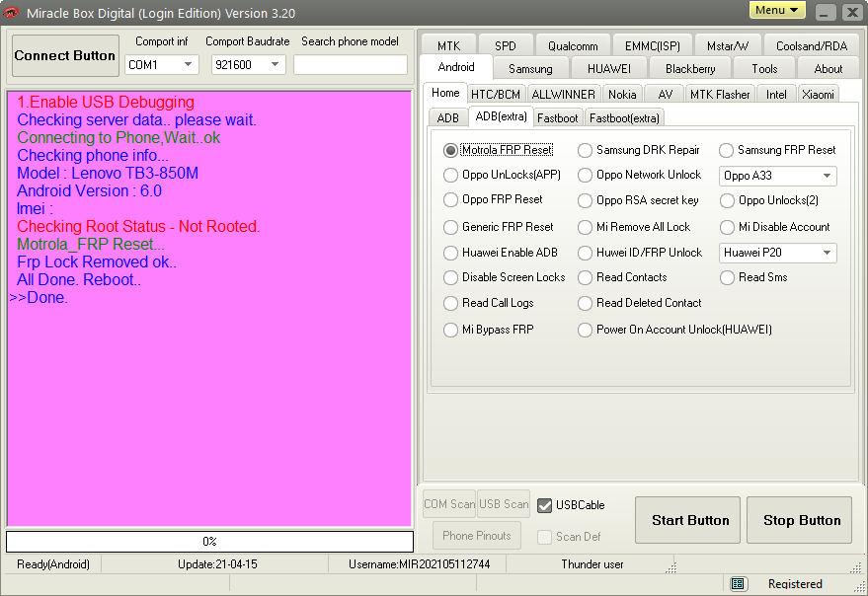Click the Connect Button
Screen dimensions: 868x596
tap(65, 56)
